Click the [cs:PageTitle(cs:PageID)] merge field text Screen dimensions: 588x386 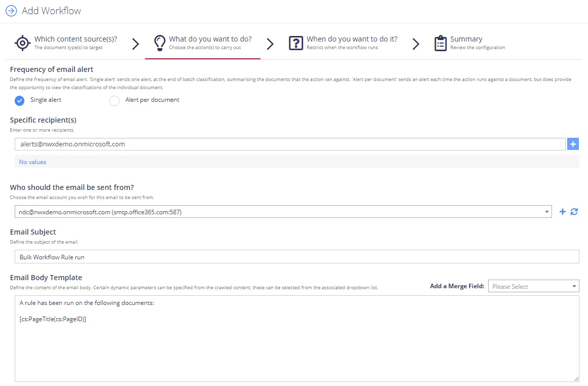point(53,319)
